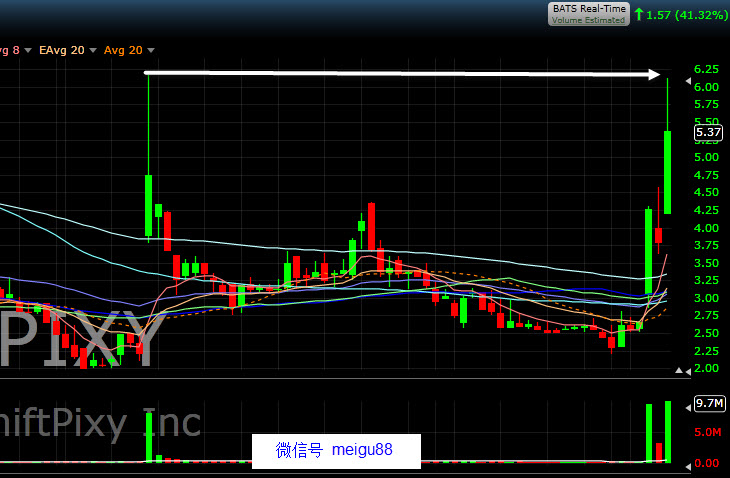The image size is (730, 478).
Task: Select the 9.7M current volume tag
Action: click(x=709, y=403)
